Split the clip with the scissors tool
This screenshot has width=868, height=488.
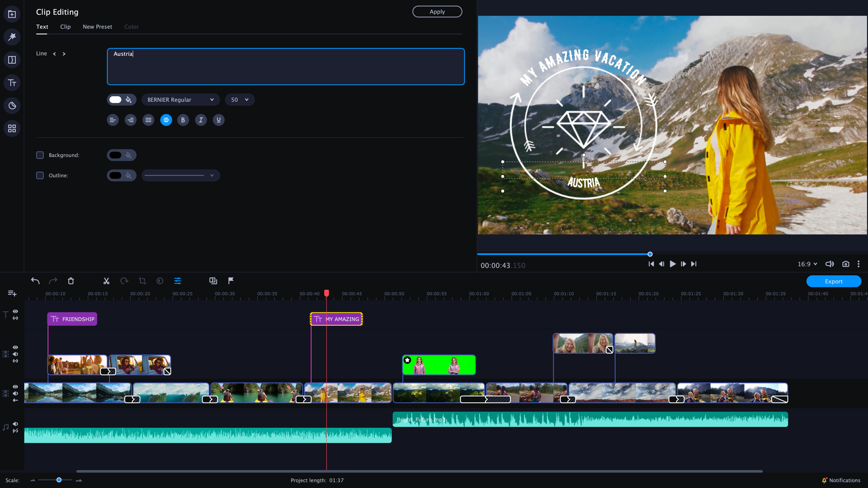[106, 281]
